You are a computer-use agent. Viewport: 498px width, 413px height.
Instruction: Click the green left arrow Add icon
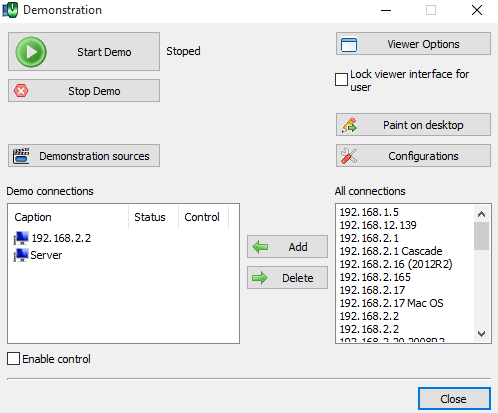pos(260,247)
